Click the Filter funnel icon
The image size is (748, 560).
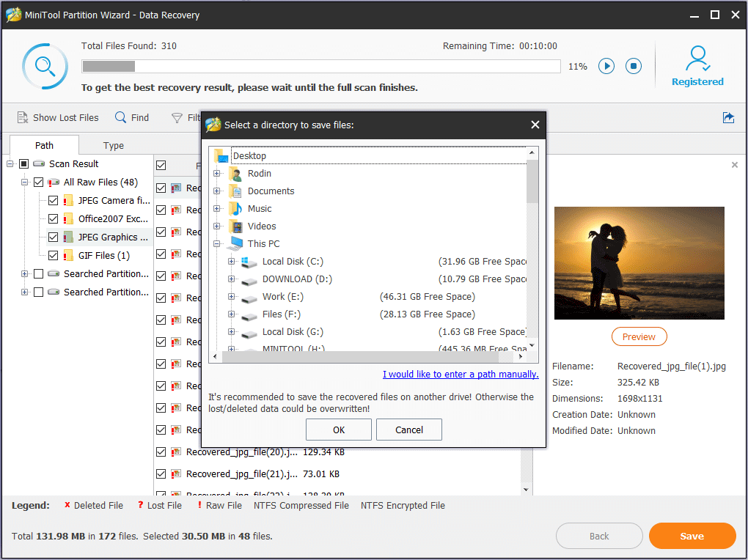coord(177,117)
